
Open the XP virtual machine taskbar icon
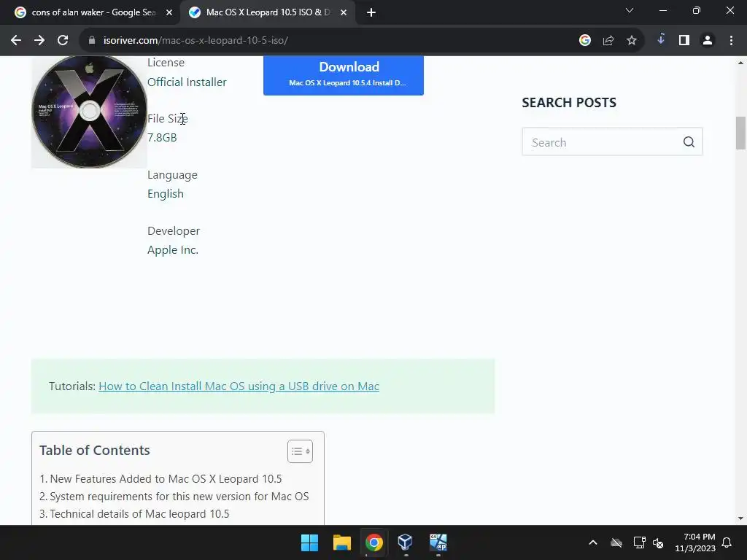(438, 542)
